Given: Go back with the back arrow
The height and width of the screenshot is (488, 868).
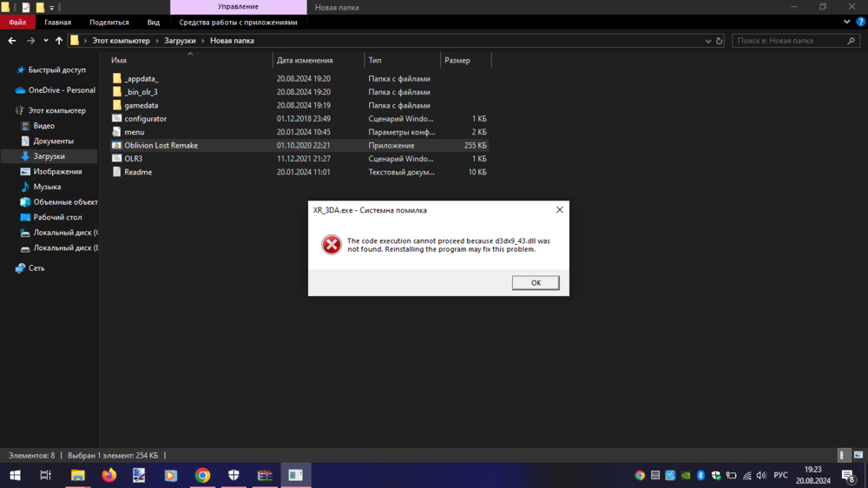Looking at the screenshot, I should tap(12, 41).
